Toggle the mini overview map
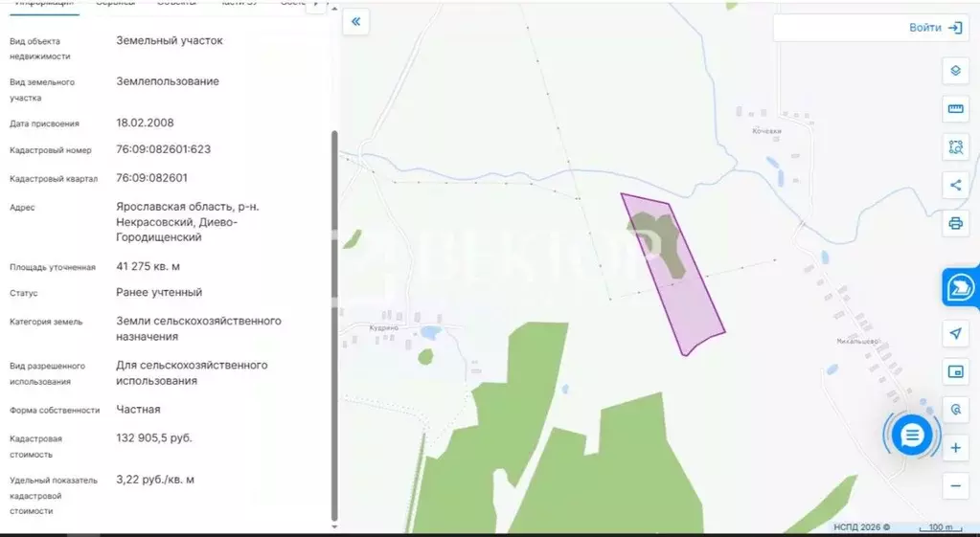Viewport: 980px width, 537px height. point(955,371)
